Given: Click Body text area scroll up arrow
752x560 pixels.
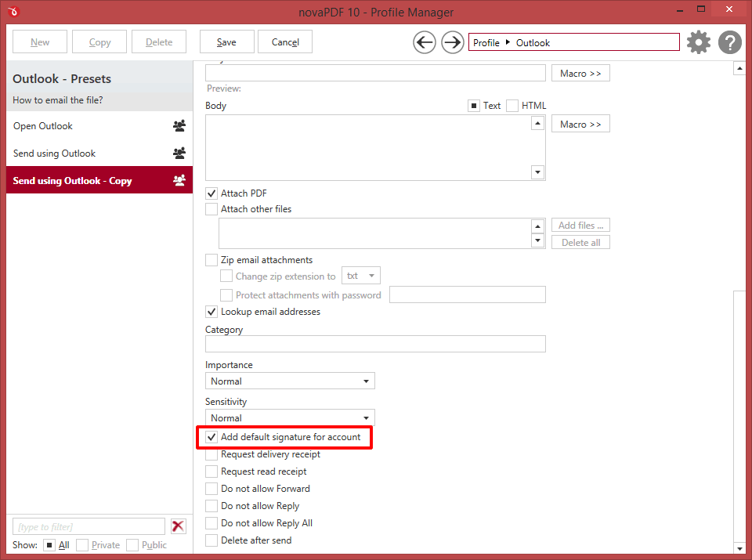Looking at the screenshot, I should pyautogui.click(x=537, y=124).
